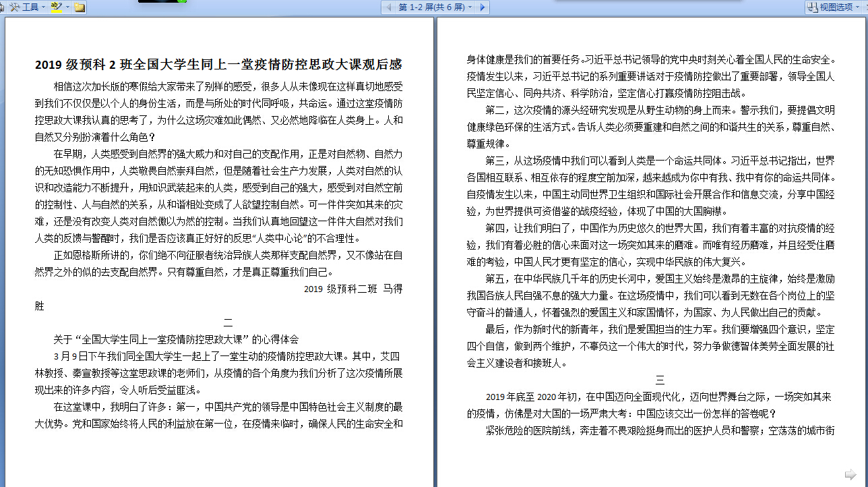Viewport: 868px width, 487px height.
Task: Click the document title 2019 级预科 2 班
Action: (218, 65)
